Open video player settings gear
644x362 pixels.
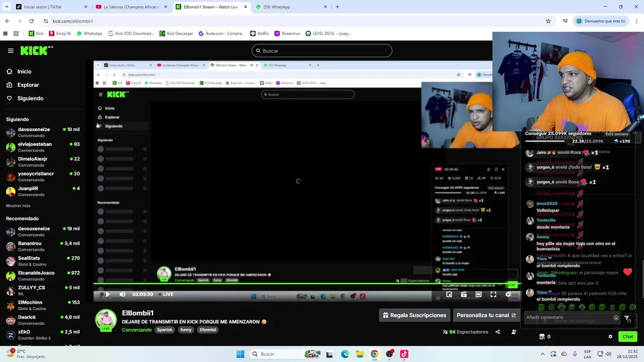coord(508,295)
